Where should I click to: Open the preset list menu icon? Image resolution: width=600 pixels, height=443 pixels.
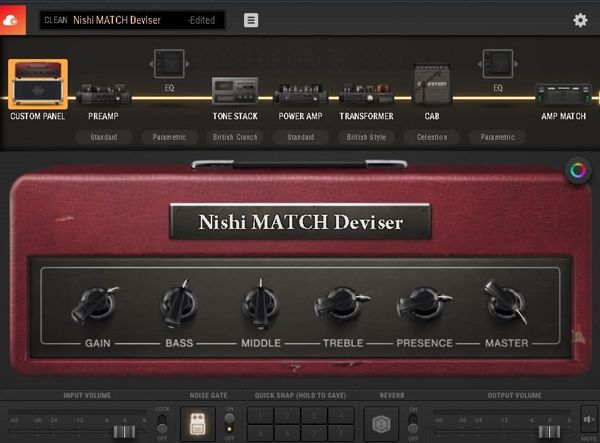(x=251, y=20)
